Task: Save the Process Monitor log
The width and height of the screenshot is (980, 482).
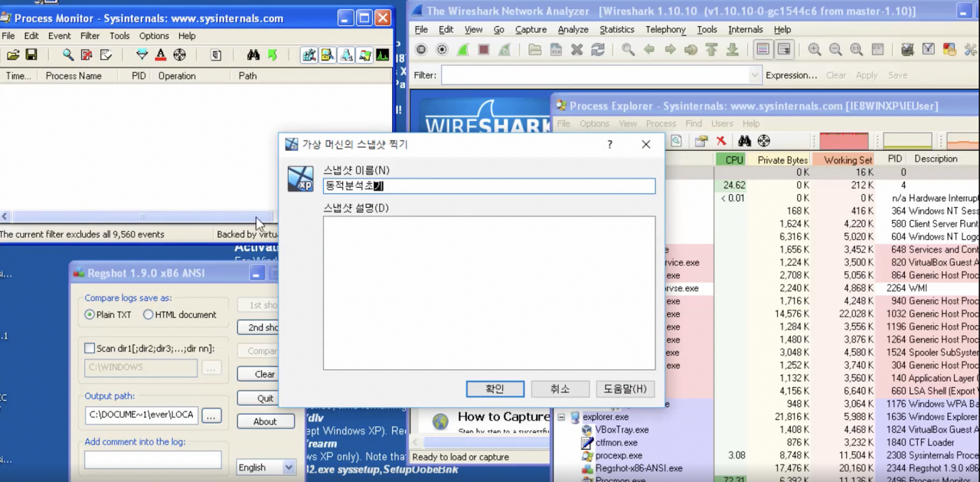Action: coord(31,54)
